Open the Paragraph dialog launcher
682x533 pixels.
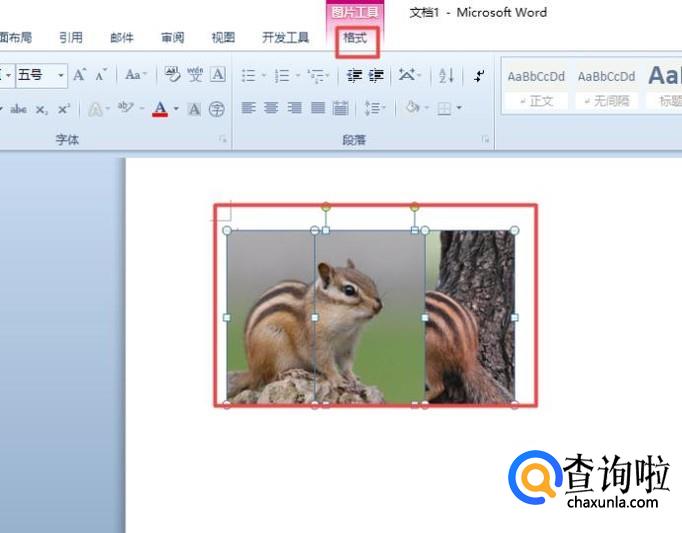tap(485, 139)
